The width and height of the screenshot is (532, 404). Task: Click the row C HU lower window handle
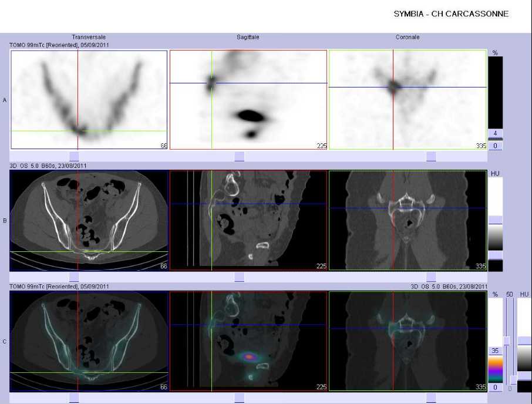(524, 376)
